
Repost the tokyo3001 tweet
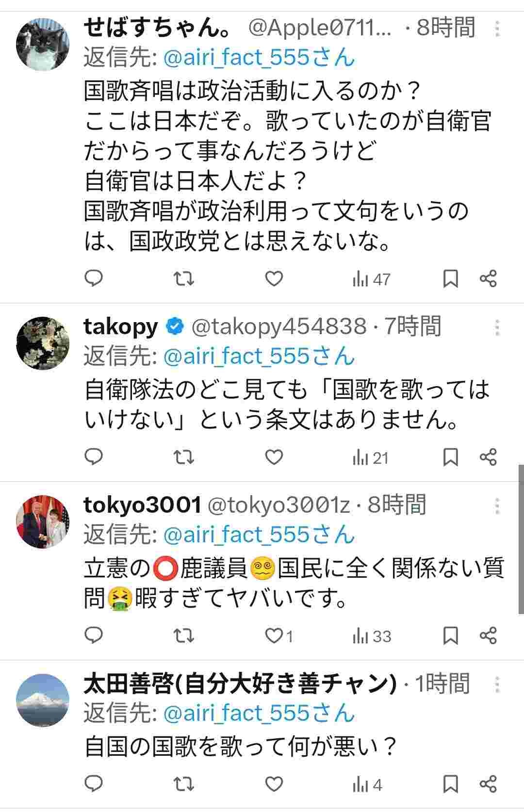(184, 635)
